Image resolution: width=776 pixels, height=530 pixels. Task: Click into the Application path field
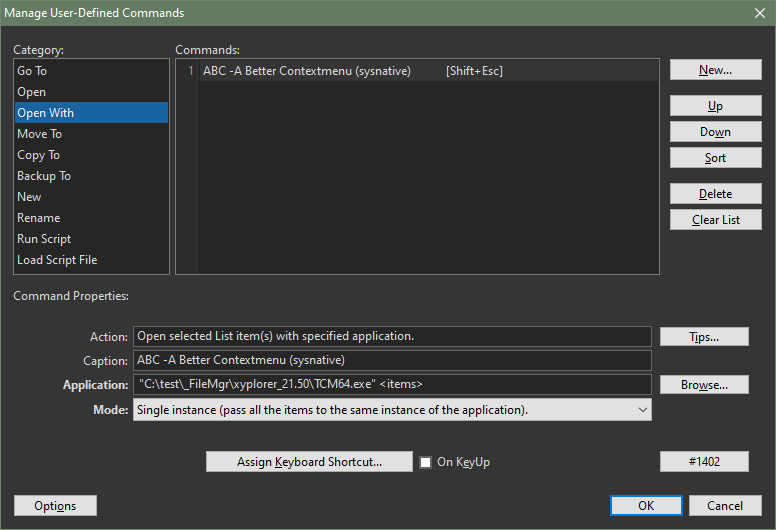[x=392, y=385]
